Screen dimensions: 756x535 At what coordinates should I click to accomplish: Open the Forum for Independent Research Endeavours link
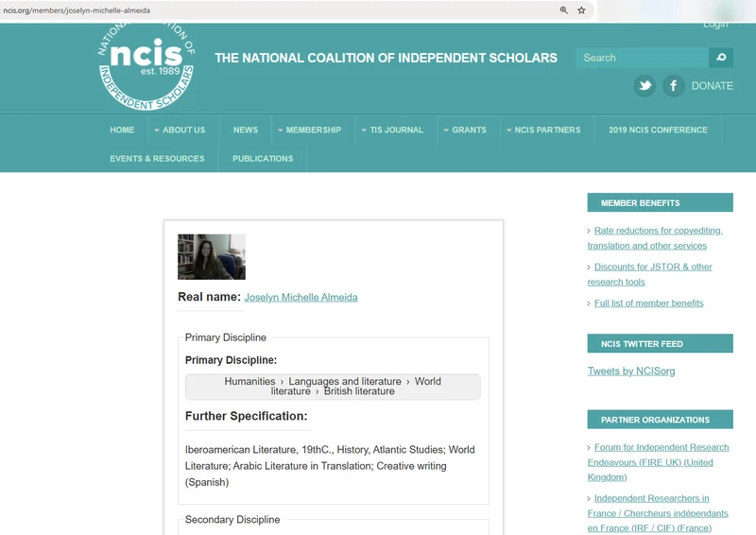(x=658, y=461)
